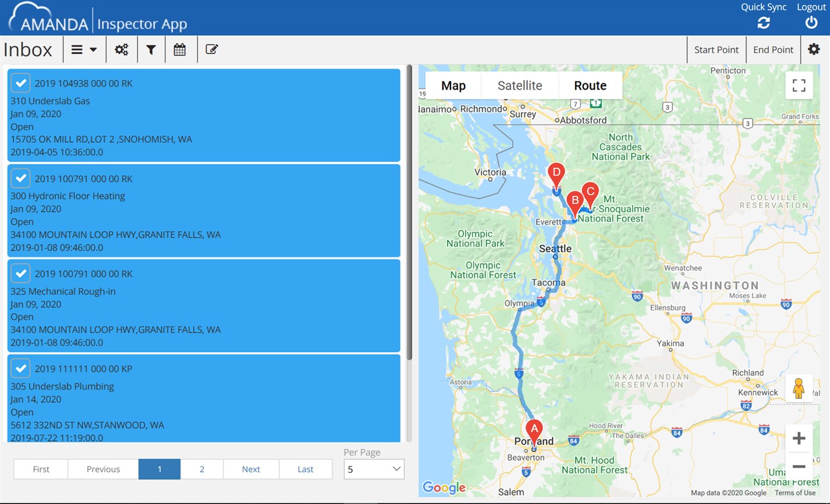Toggle fullscreen view on the map
The height and width of the screenshot is (504, 830).
point(799,85)
